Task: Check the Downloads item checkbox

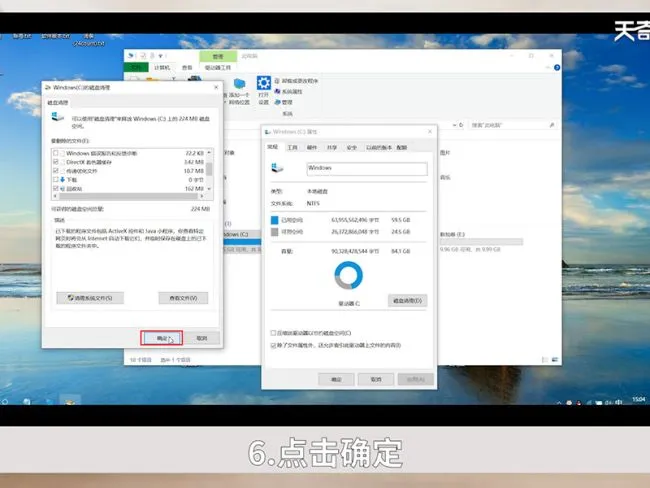Action: pyautogui.click(x=56, y=180)
